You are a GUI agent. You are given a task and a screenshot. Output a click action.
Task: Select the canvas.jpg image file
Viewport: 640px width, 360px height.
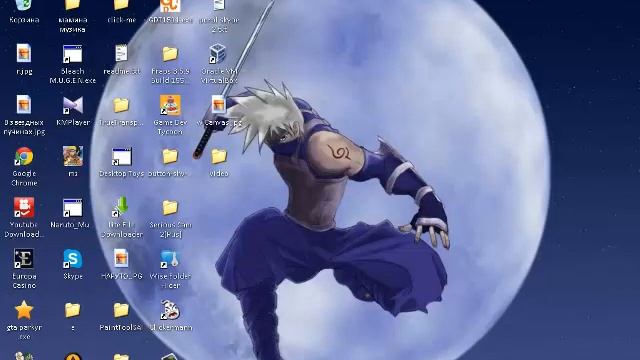pyautogui.click(x=218, y=105)
